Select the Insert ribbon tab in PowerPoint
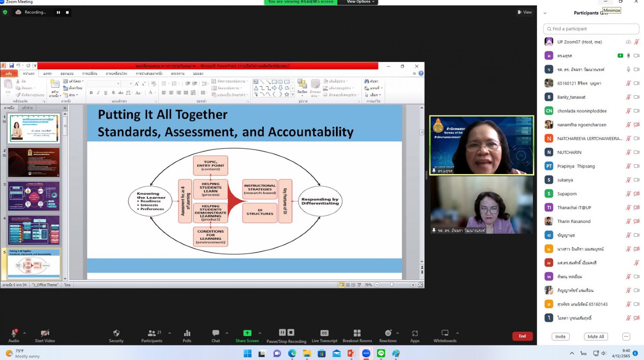The height and width of the screenshot is (360, 644). pos(48,73)
